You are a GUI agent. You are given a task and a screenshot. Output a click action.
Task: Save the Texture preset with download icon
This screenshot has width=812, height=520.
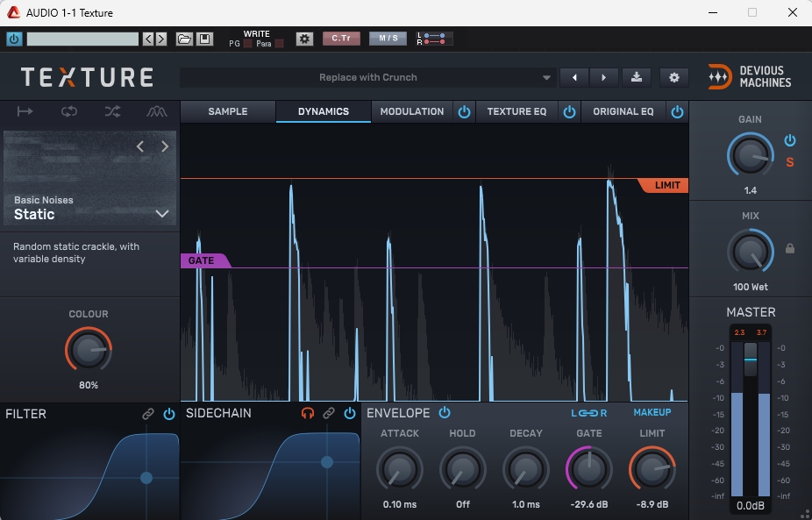click(x=637, y=78)
